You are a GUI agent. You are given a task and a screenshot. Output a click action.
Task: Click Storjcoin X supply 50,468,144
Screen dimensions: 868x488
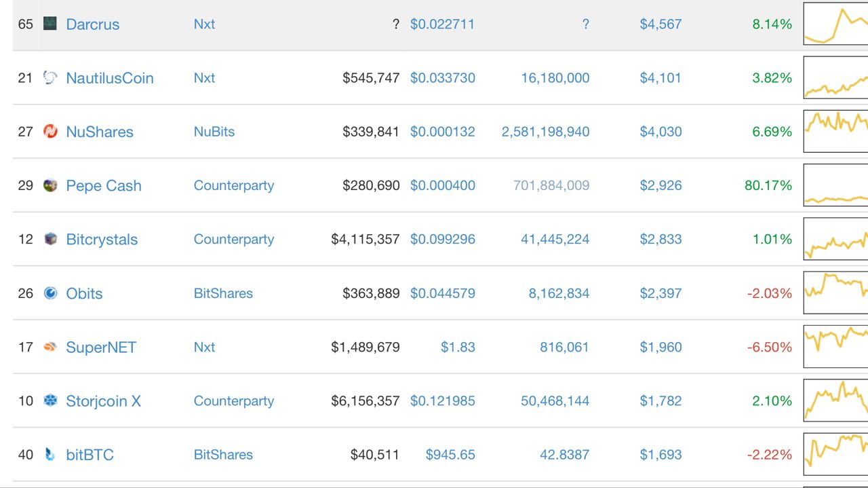click(x=555, y=401)
